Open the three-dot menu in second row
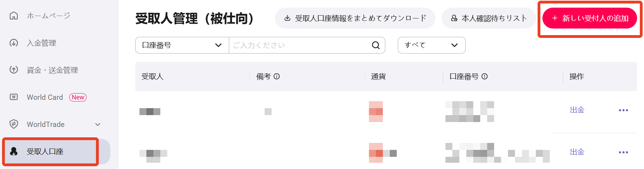The image size is (644, 169). (x=623, y=152)
